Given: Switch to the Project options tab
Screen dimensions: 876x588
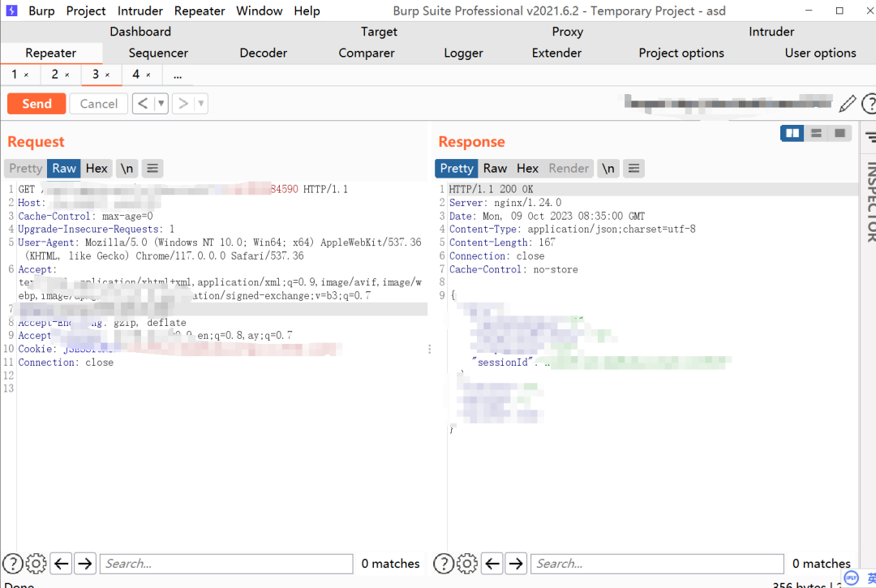Looking at the screenshot, I should tap(681, 53).
